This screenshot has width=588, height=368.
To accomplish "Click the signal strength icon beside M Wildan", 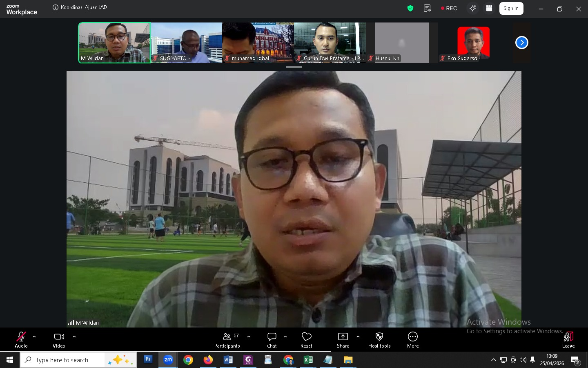I will 71,323.
